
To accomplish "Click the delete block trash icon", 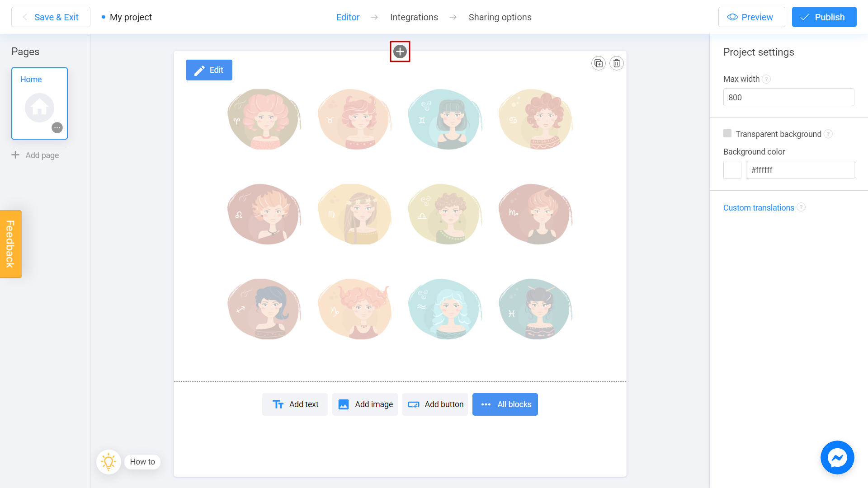I will (x=617, y=63).
